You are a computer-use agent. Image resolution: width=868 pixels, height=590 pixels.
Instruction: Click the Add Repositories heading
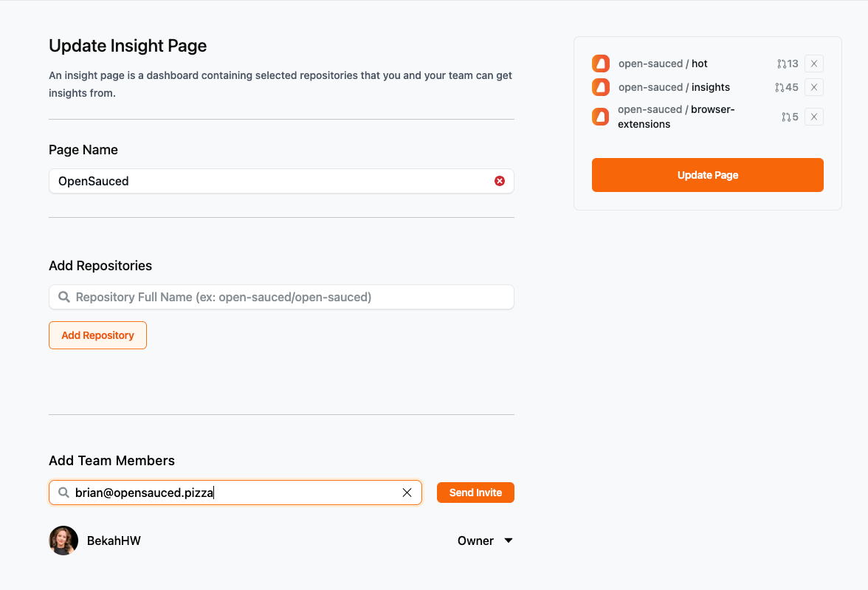tap(100, 265)
